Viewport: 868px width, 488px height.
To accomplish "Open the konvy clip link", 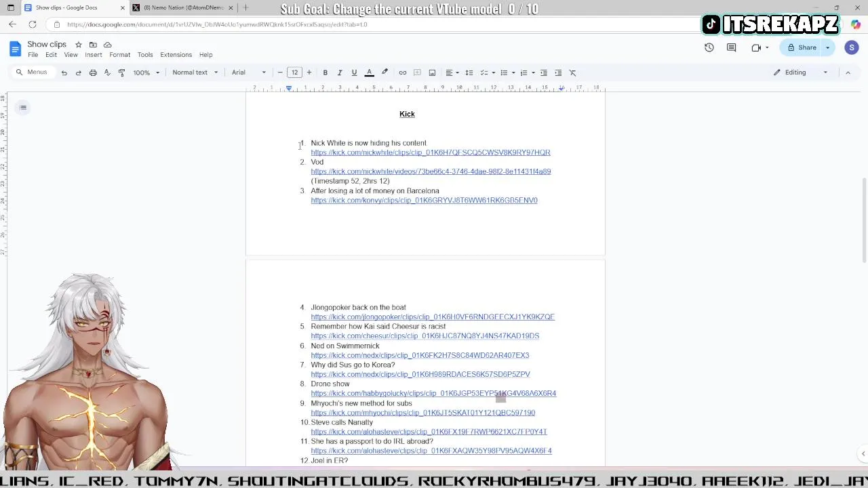I will point(424,201).
